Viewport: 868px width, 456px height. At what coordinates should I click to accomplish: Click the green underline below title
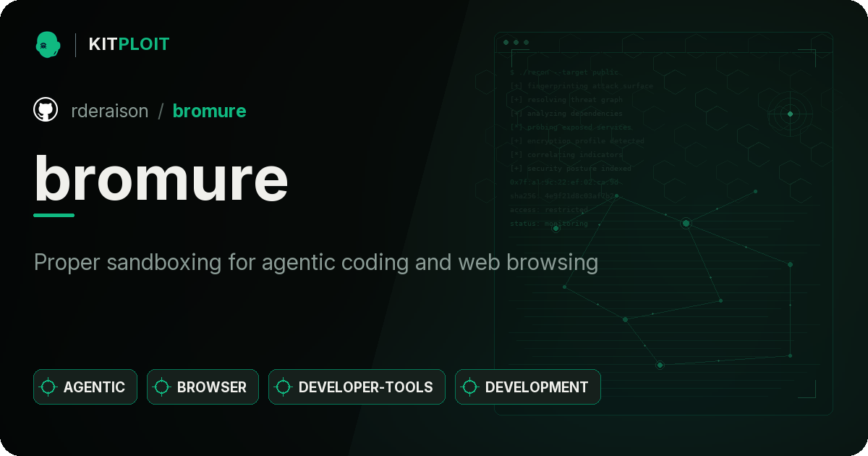point(54,215)
